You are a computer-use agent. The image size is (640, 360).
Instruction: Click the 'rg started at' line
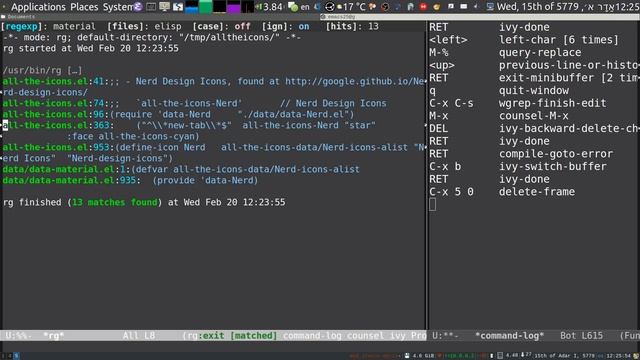click(91, 48)
